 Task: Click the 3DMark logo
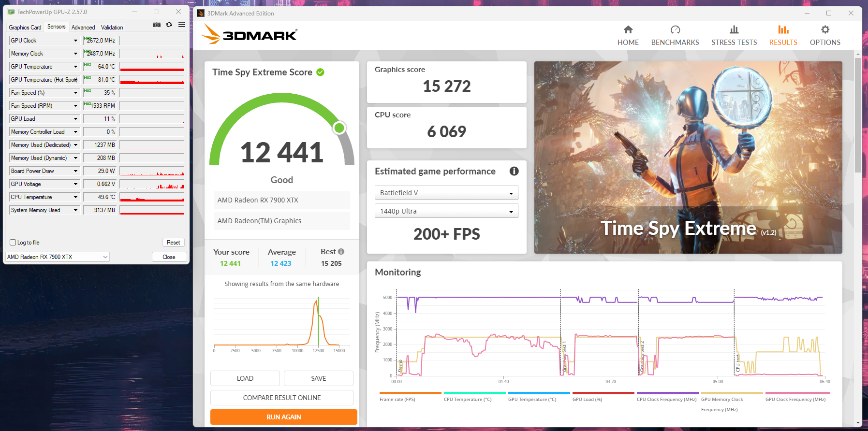[x=250, y=34]
